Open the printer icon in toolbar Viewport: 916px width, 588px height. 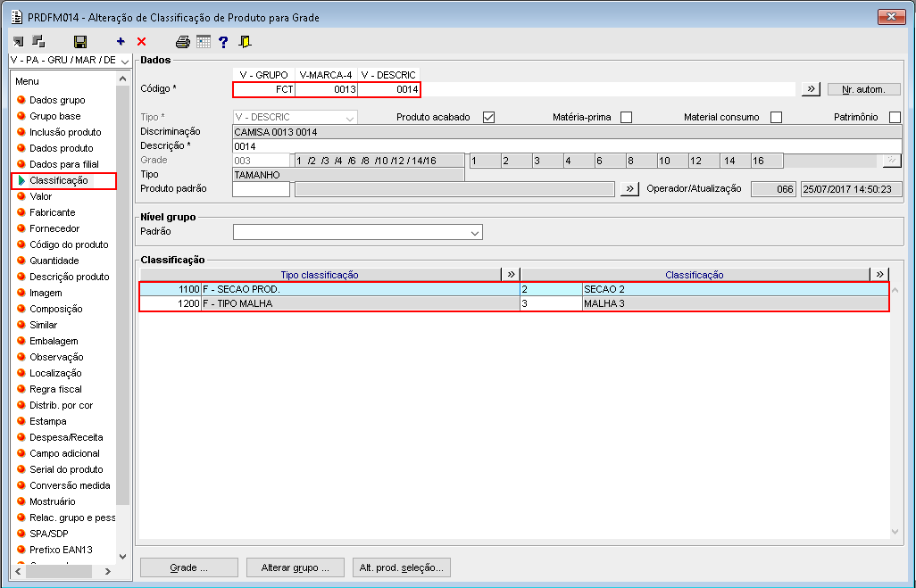[183, 42]
